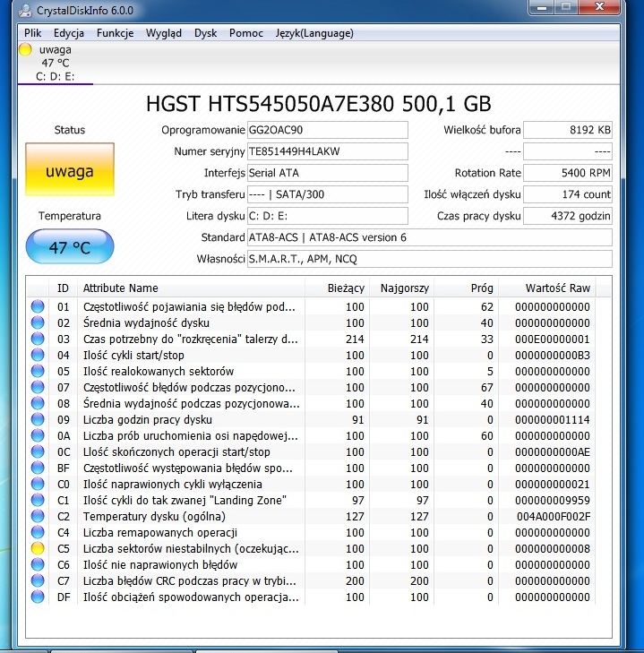Screen dimensions: 644x653
Task: Click the status icon of attribute C7
Action: click(x=38, y=581)
